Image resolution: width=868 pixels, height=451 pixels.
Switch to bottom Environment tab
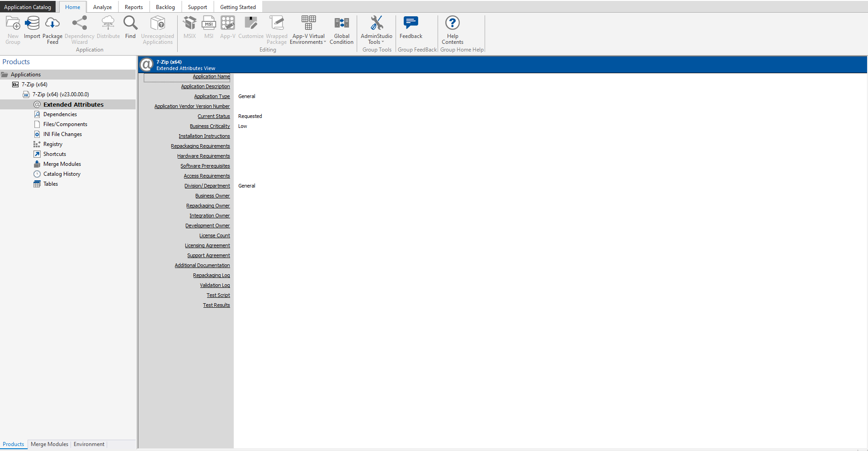pos(89,444)
